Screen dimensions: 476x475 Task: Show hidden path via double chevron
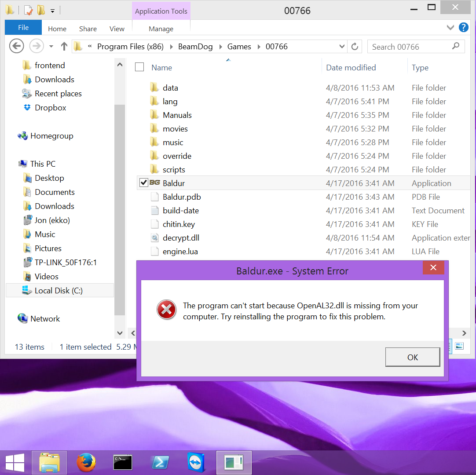[x=90, y=46]
